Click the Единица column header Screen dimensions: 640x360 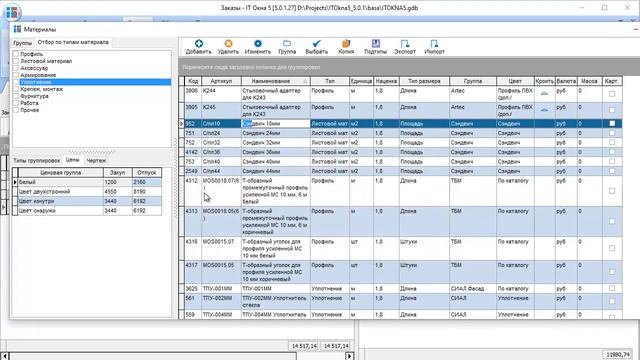(x=361, y=81)
